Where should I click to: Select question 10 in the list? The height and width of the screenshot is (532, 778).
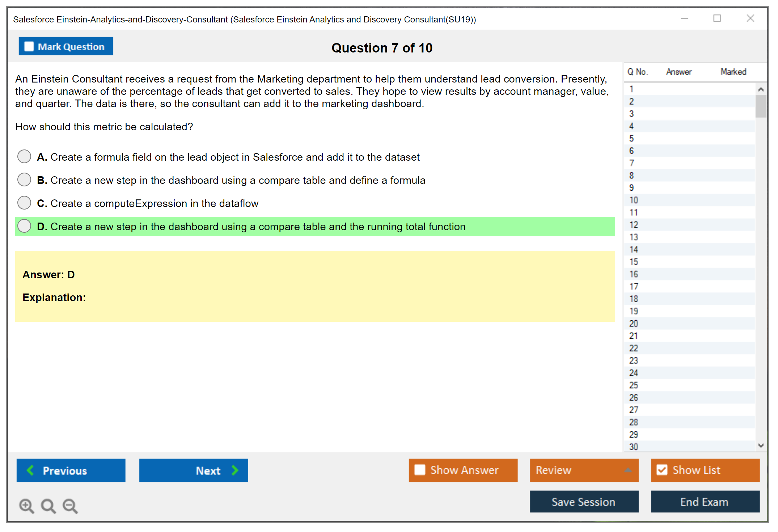tap(634, 200)
